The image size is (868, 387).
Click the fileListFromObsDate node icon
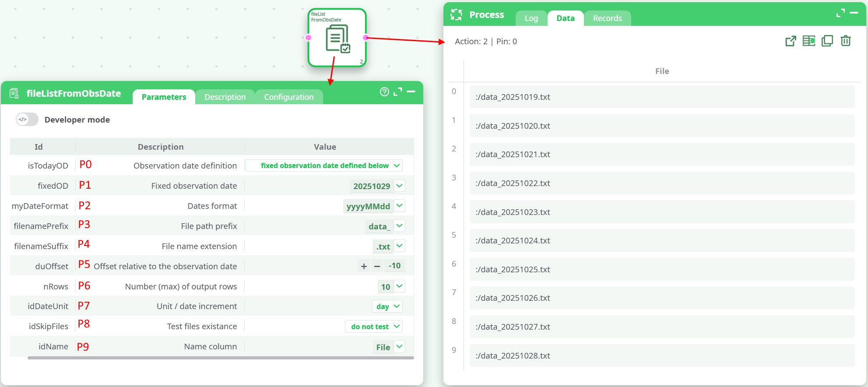point(337,39)
